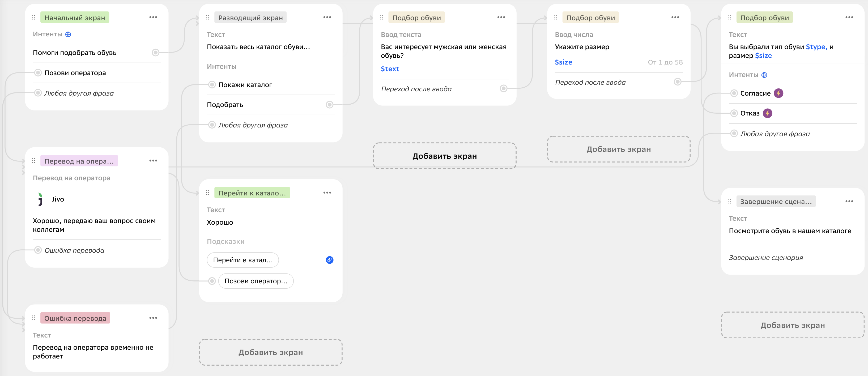The image size is (868, 376).
Task: Click the drag handle of Ошибка перевода
Action: (34, 318)
